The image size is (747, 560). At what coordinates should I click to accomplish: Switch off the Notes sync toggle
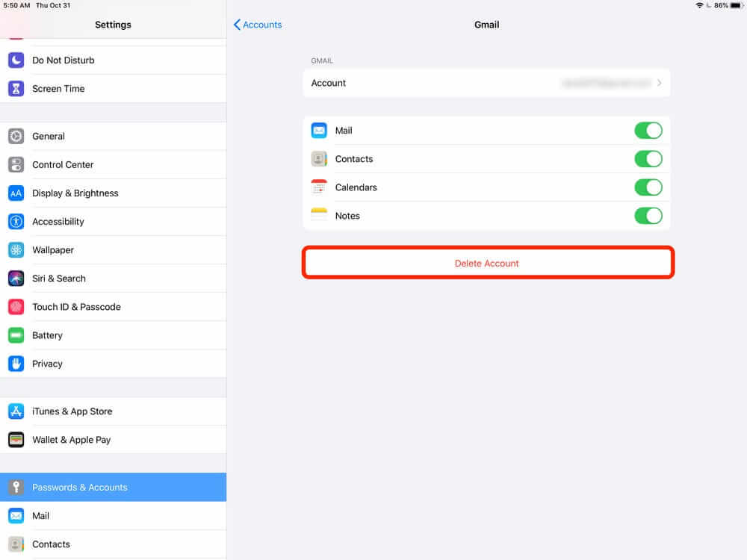point(648,216)
